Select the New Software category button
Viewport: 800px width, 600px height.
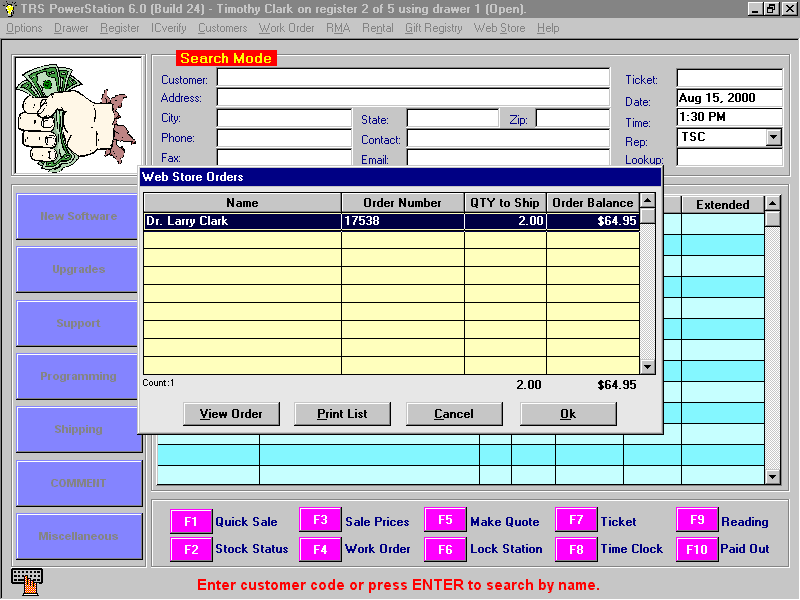click(x=78, y=216)
